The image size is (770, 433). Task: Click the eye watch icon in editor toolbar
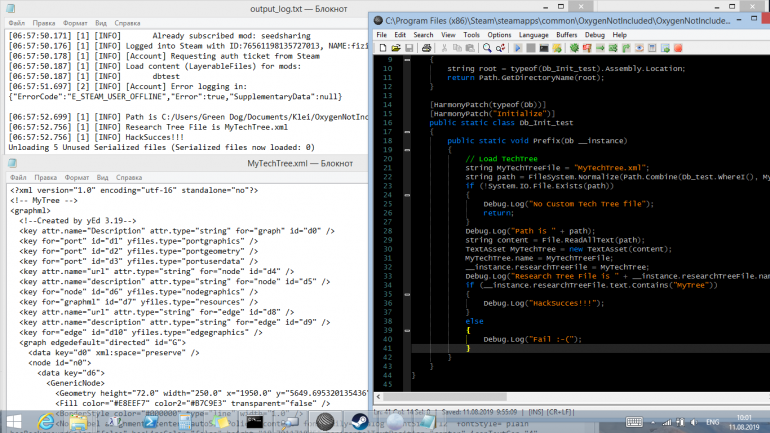639,48
